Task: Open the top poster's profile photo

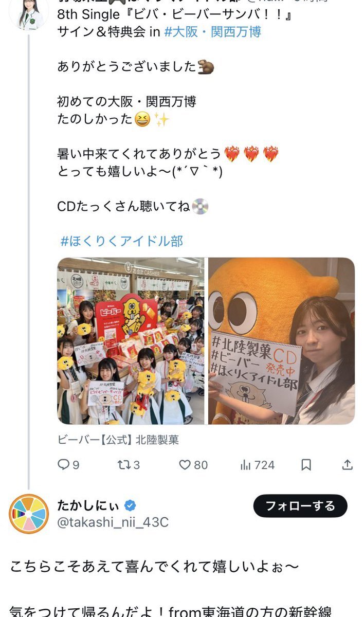Action: tap(29, 14)
